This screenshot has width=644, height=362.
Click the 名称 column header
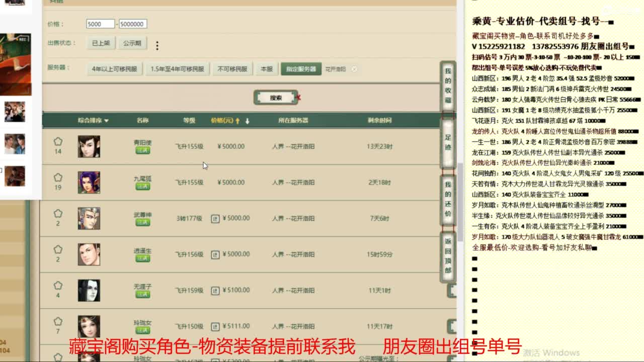(142, 121)
